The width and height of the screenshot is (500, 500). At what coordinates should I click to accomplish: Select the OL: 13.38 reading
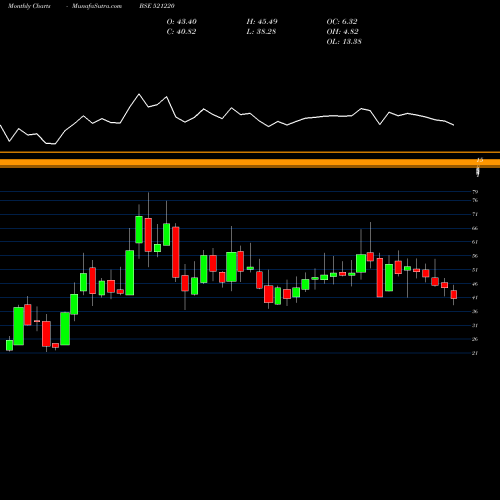[344, 42]
